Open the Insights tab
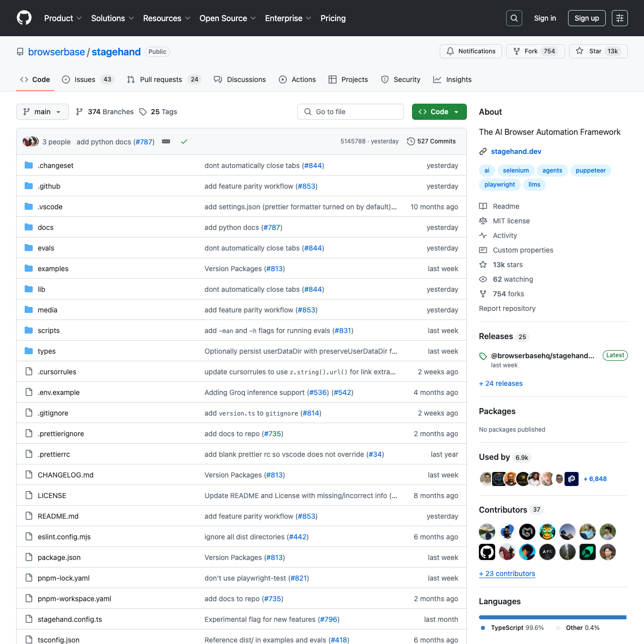This screenshot has width=644, height=644. point(452,79)
